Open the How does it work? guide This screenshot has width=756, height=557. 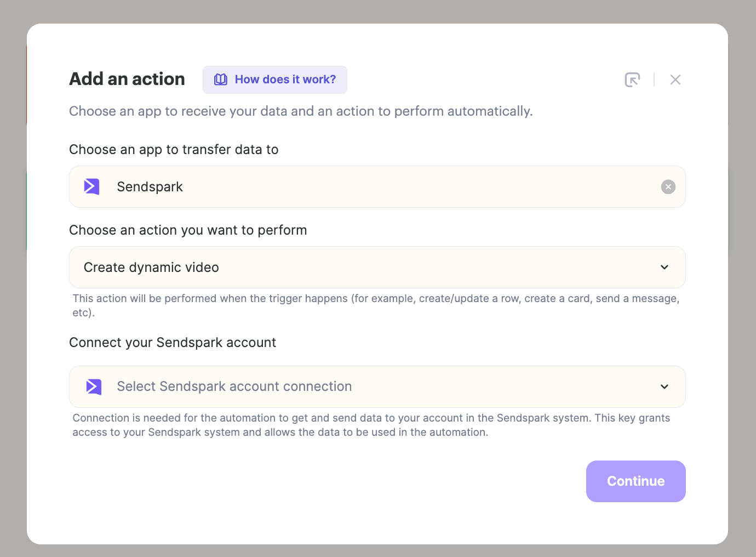(x=275, y=79)
